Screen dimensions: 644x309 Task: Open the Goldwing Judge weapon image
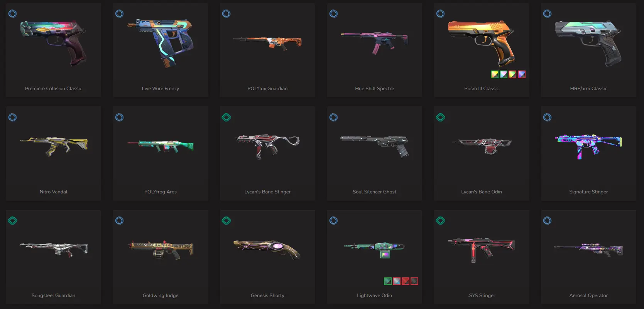coord(161,250)
